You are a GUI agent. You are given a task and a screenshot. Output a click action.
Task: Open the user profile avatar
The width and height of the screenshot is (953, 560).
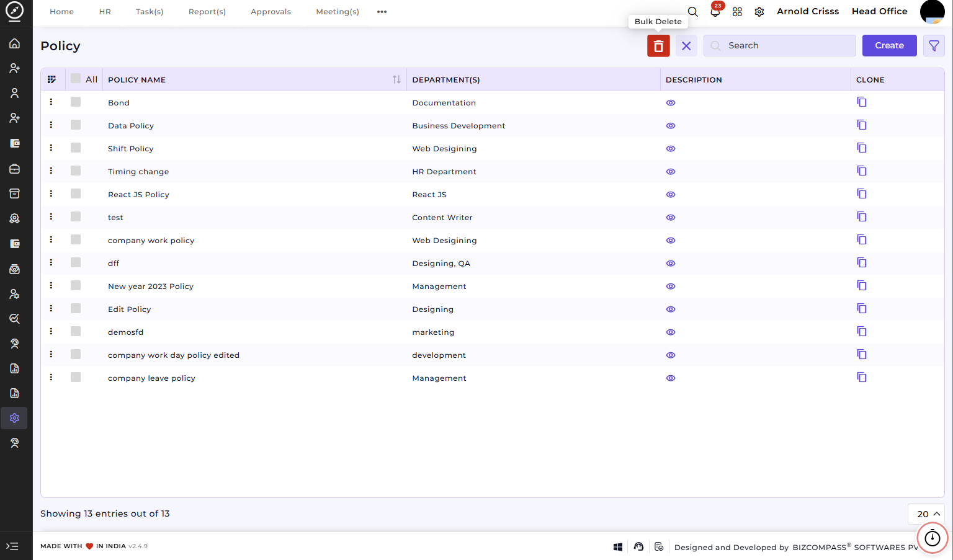tap(932, 12)
